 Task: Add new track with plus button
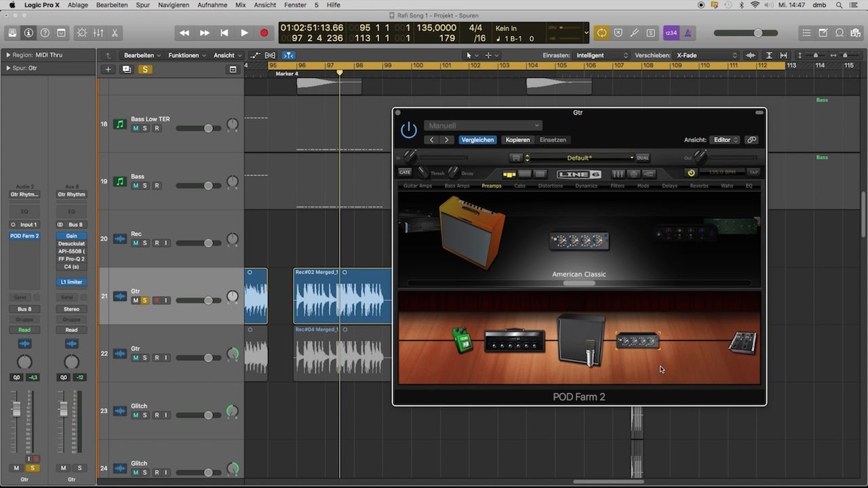(108, 69)
